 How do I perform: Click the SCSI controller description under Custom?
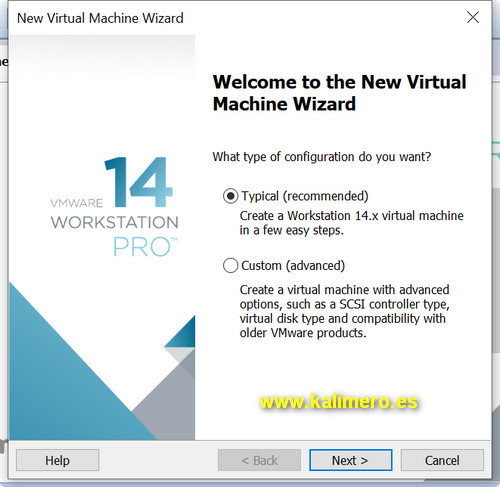tap(345, 311)
